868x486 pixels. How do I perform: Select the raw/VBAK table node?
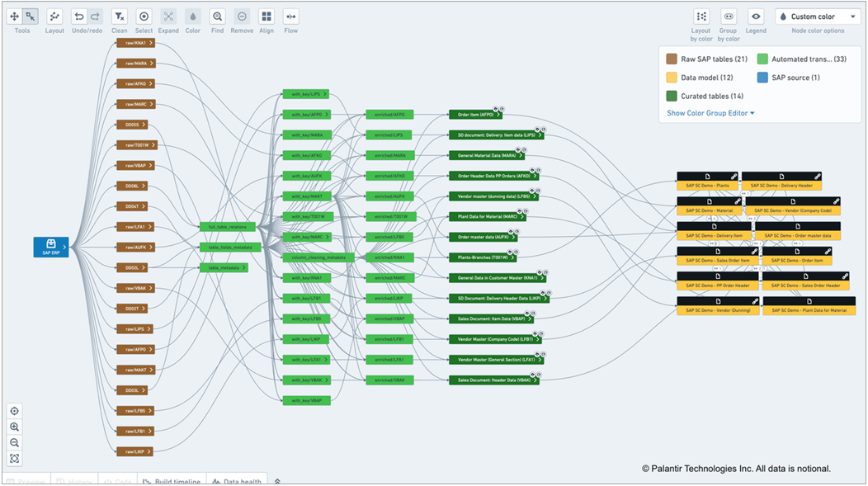click(135, 289)
